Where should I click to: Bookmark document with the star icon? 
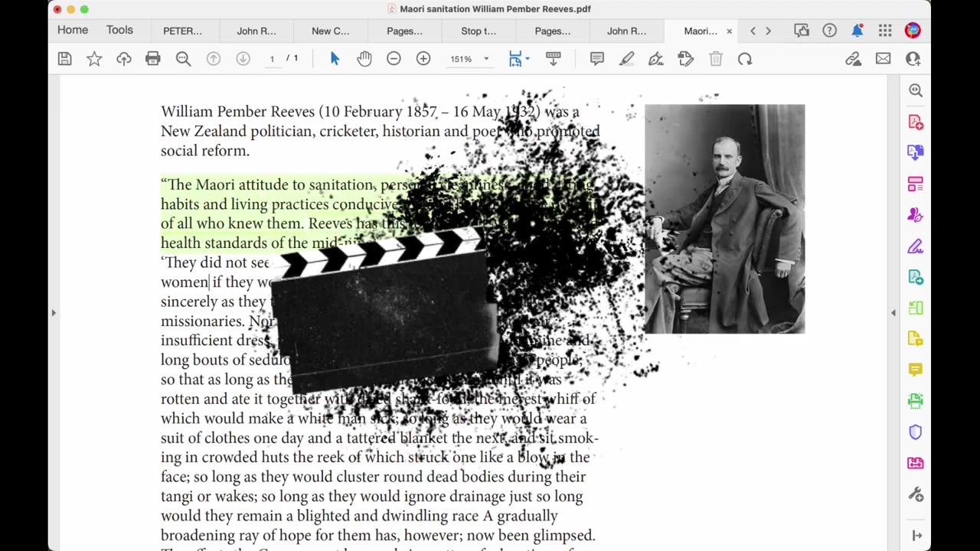(94, 59)
